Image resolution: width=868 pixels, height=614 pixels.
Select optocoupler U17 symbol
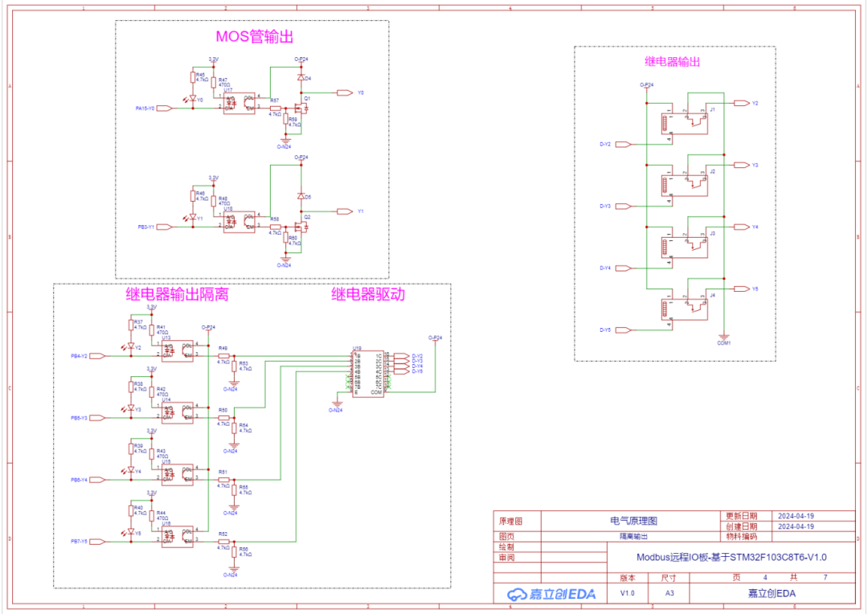[x=240, y=103]
